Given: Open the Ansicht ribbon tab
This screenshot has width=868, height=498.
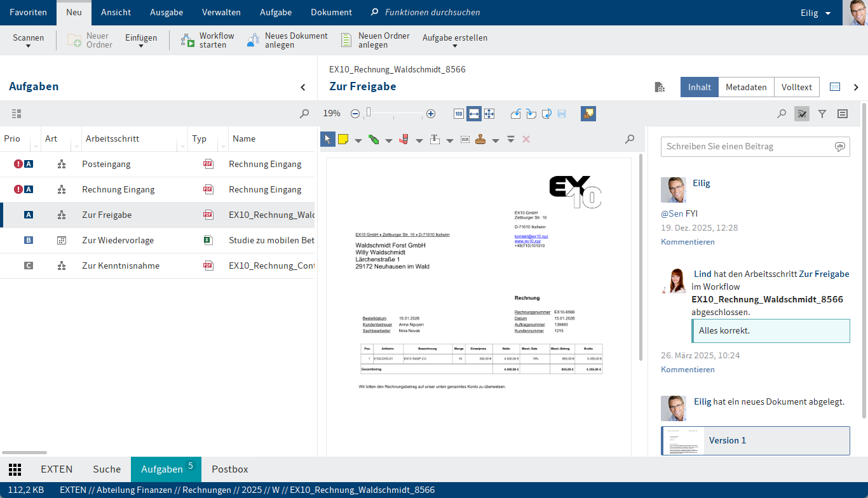Looking at the screenshot, I should [116, 12].
